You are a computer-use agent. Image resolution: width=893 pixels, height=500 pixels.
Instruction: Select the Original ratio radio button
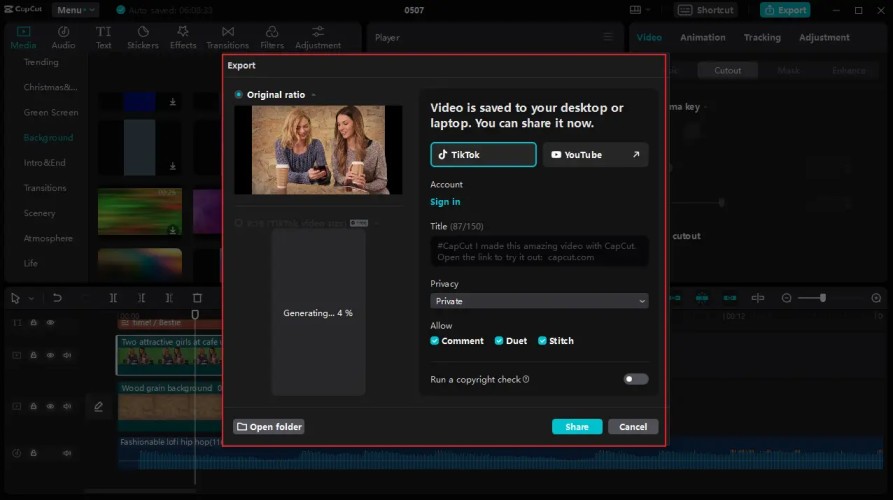coord(238,95)
